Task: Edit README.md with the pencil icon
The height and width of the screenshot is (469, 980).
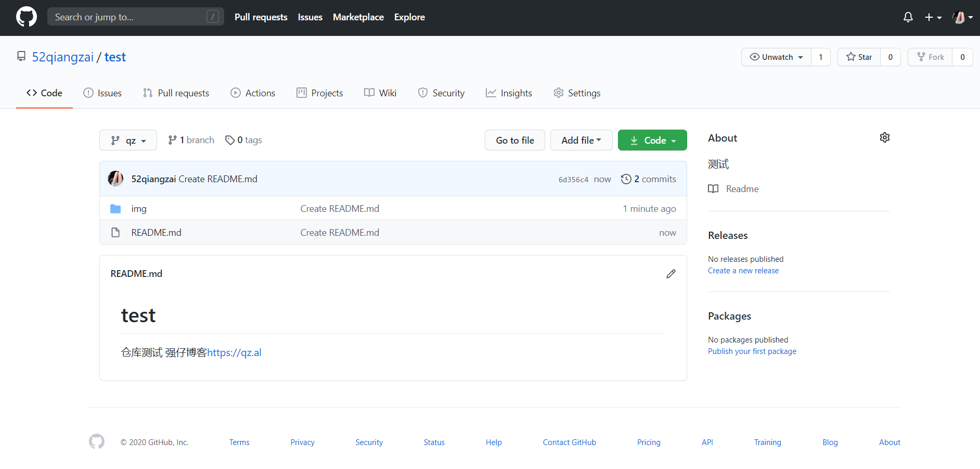Action: pos(670,274)
